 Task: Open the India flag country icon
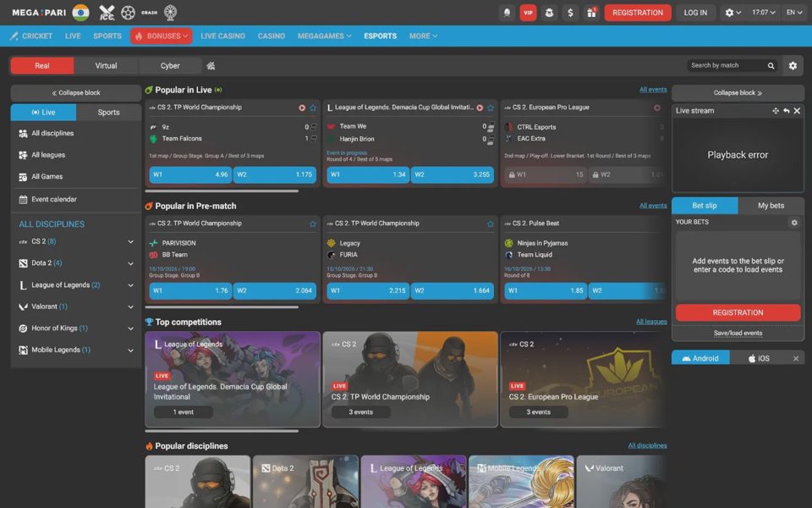tap(81, 13)
